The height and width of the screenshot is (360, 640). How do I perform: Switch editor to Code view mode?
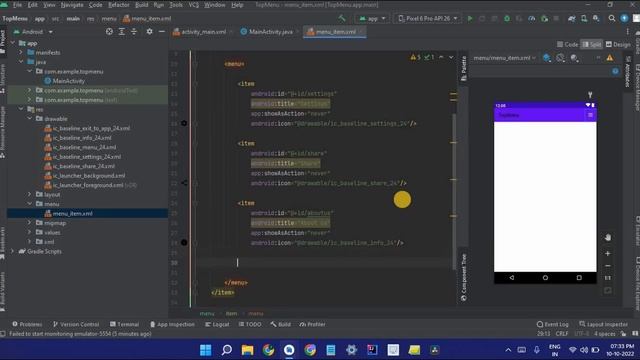point(567,44)
